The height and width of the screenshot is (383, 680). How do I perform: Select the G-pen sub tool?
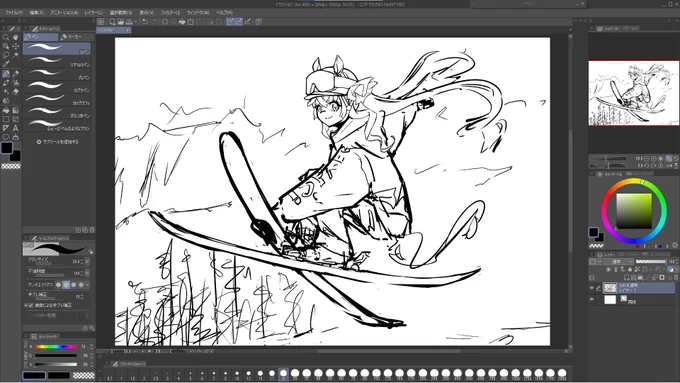[57, 49]
